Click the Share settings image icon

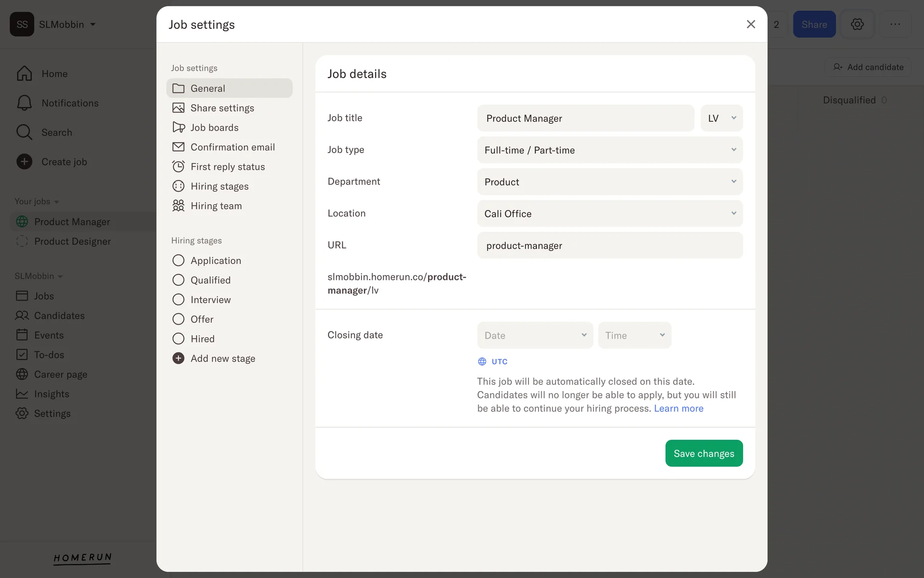pyautogui.click(x=178, y=108)
